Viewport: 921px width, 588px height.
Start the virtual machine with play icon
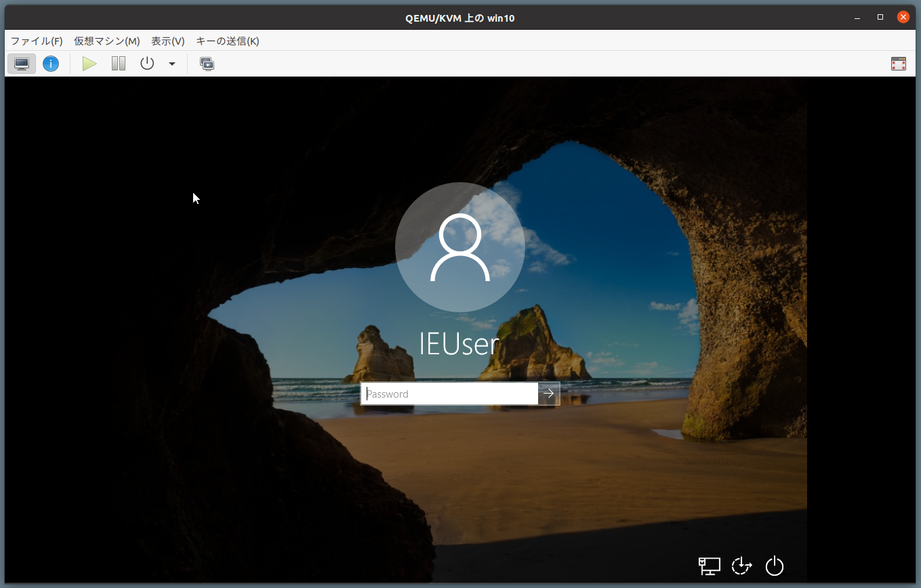point(89,64)
